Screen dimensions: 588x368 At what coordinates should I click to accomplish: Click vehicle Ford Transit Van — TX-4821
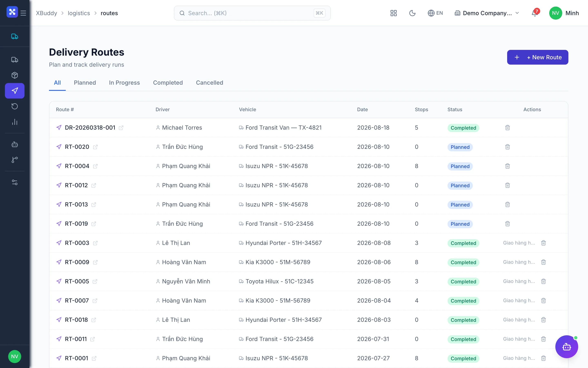pos(283,128)
